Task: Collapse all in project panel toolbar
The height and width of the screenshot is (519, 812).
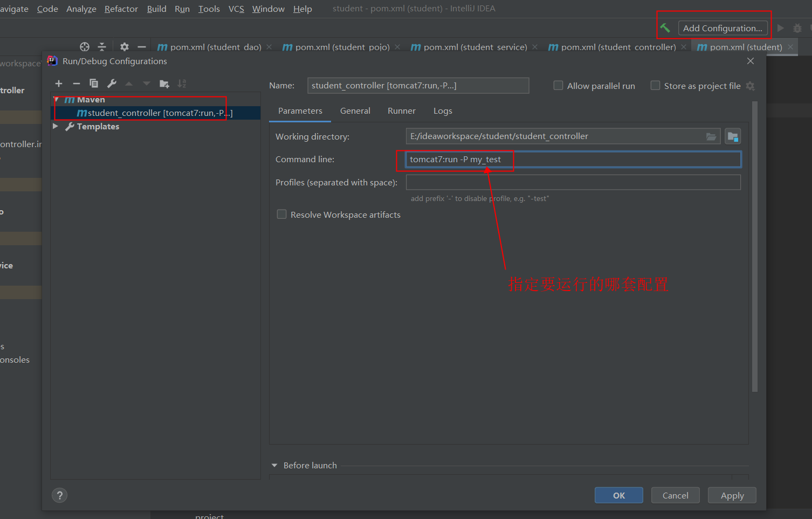Action: [x=102, y=47]
